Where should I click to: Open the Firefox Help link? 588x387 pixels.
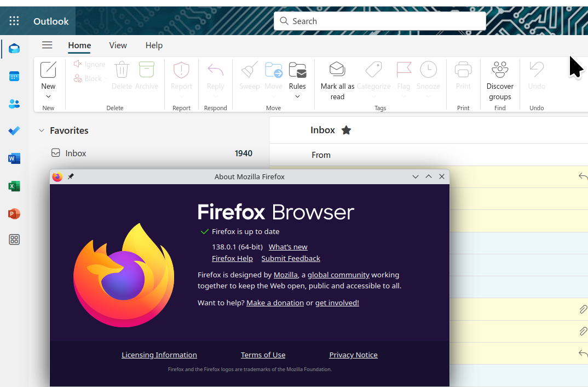tap(232, 258)
